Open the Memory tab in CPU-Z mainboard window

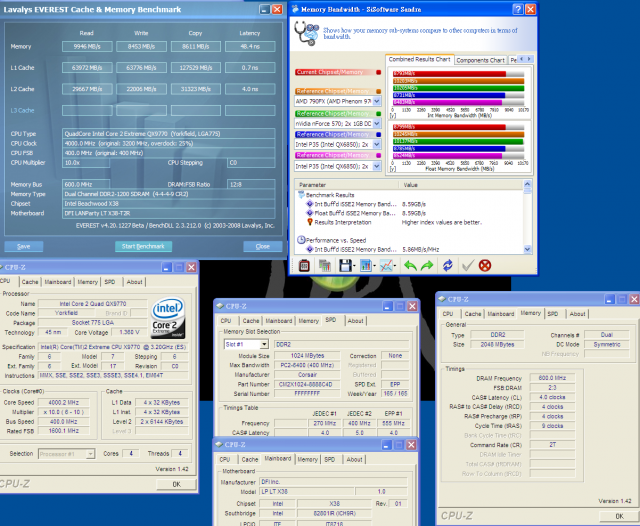pyautogui.click(x=307, y=460)
